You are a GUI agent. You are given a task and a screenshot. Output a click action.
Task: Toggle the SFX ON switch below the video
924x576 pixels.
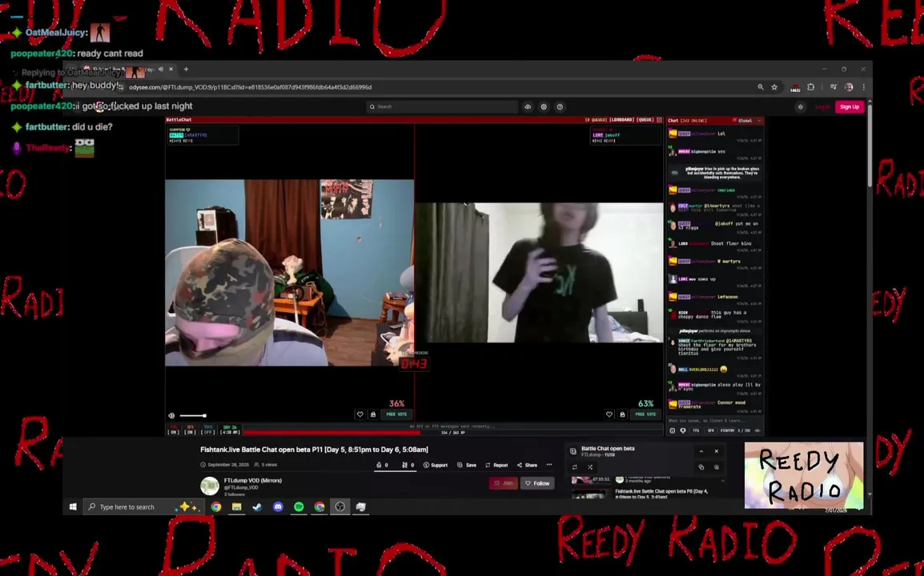(x=190, y=430)
